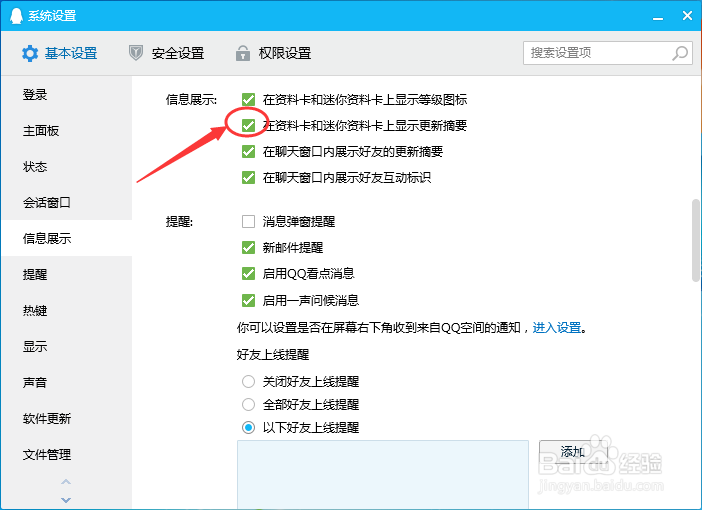Click the sidebar down chevron
Image resolution: width=702 pixels, height=510 pixels.
(x=66, y=500)
